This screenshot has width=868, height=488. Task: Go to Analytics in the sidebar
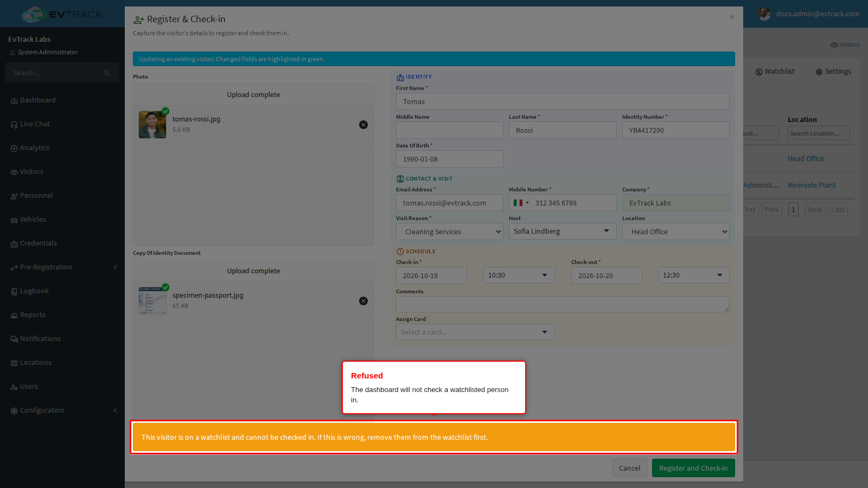(30, 148)
